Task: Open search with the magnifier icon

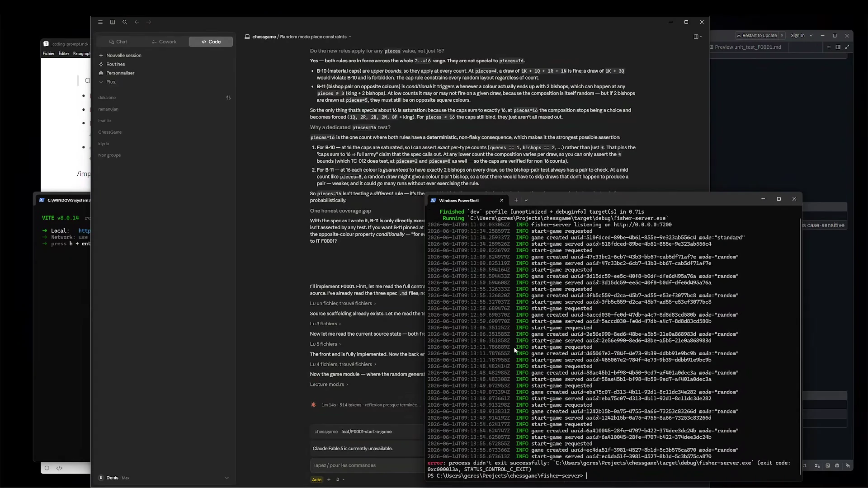Action: pos(125,22)
